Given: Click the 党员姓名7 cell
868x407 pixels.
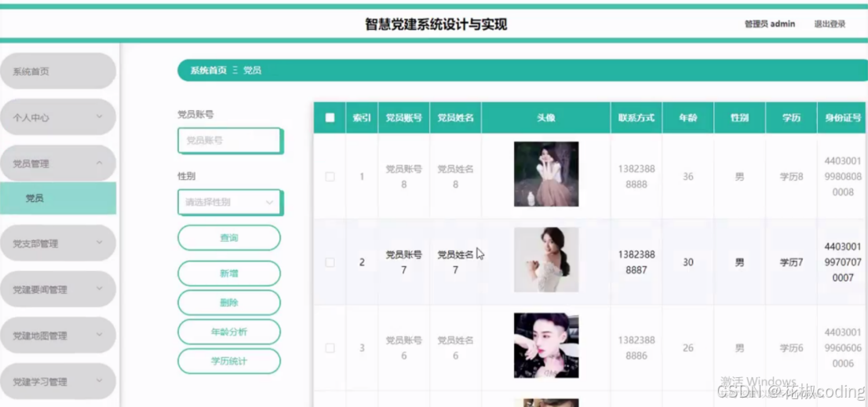Looking at the screenshot, I should (456, 262).
